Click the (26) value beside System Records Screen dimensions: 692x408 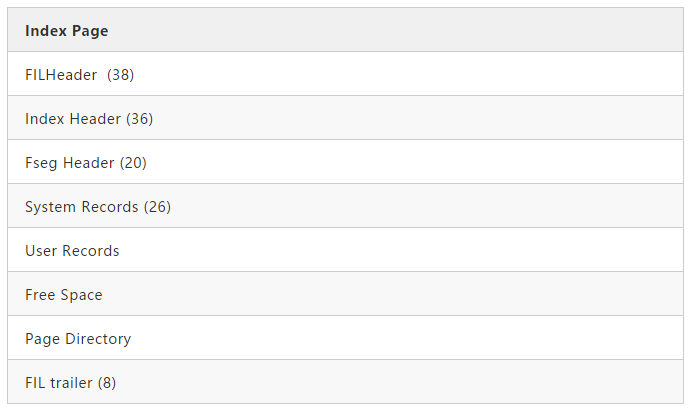pyautogui.click(x=158, y=207)
